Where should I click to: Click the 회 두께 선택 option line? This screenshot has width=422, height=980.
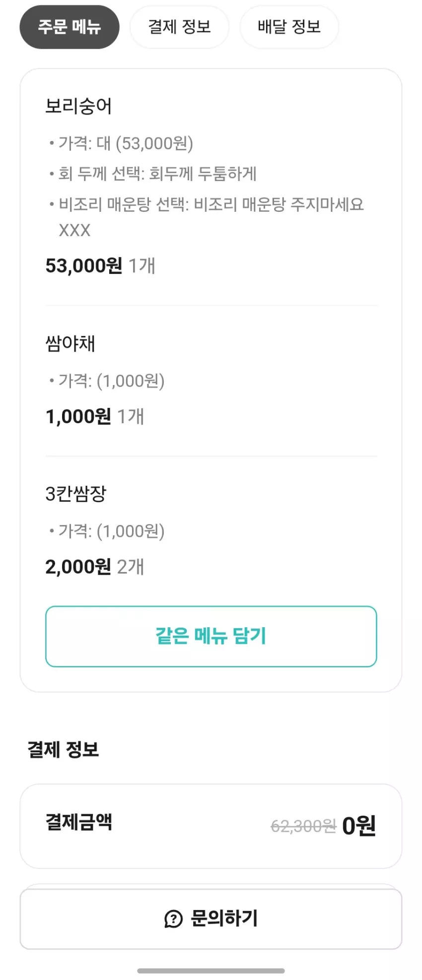point(153,174)
